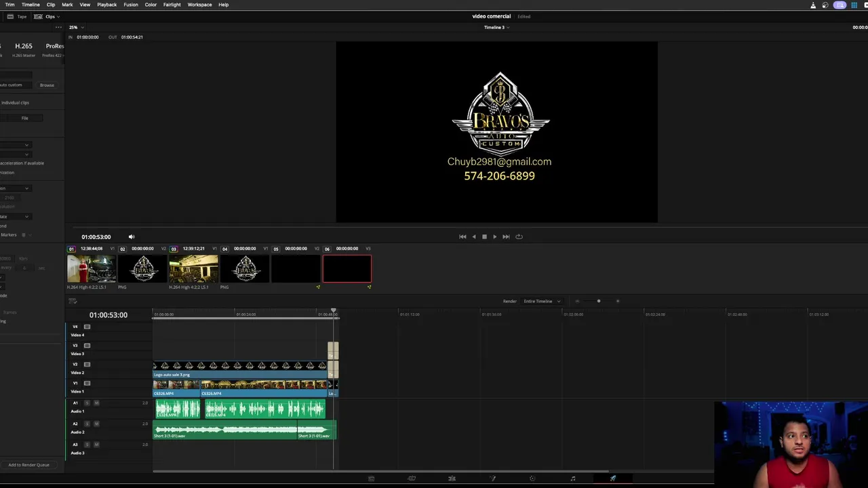
Task: Select the red-outlined clip 06 thumbnail
Action: pos(347,269)
